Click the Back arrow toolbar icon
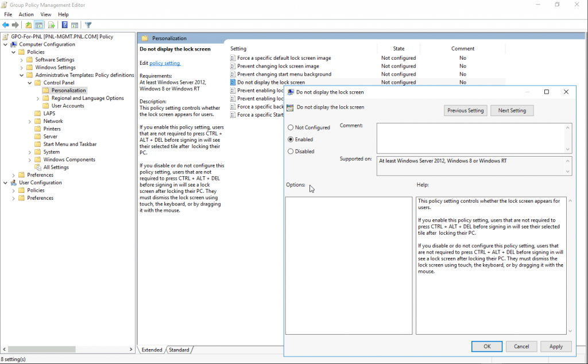 click(x=6, y=25)
